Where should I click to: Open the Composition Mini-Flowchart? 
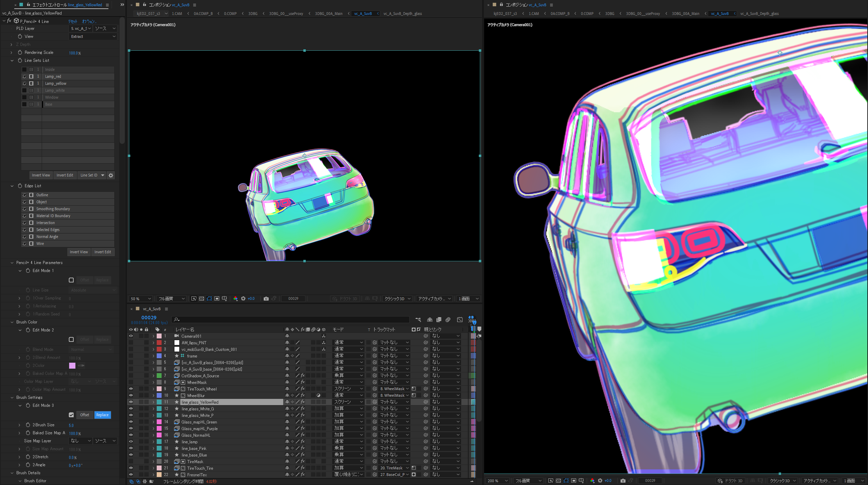pyautogui.click(x=418, y=320)
